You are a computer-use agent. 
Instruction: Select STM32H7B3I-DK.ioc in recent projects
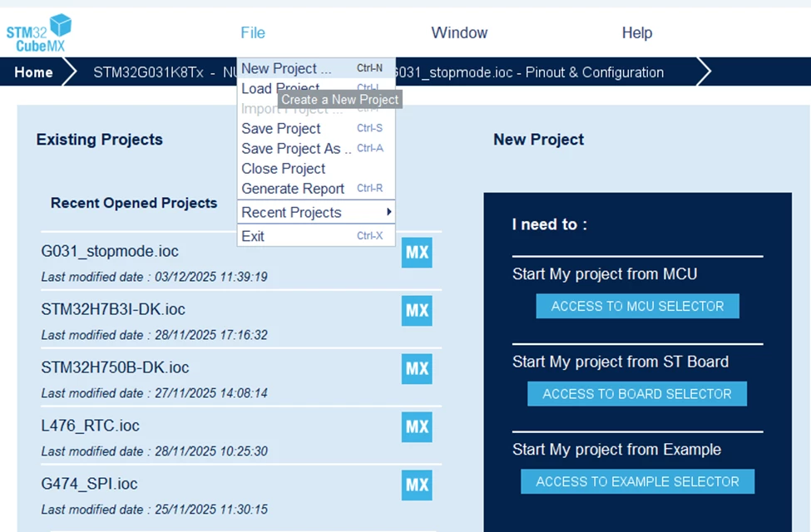[113, 309]
